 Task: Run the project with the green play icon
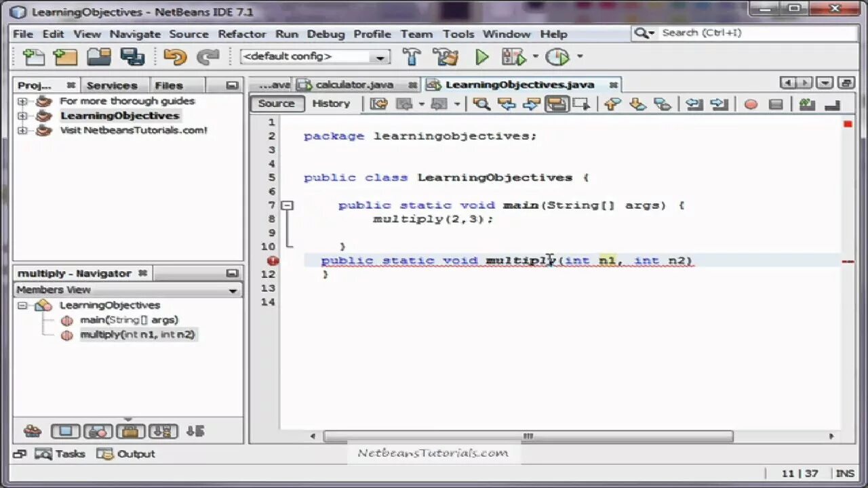[x=481, y=57]
